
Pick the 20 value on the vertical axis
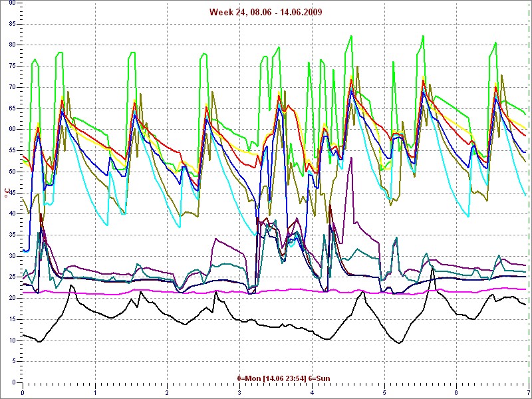coord(12,298)
